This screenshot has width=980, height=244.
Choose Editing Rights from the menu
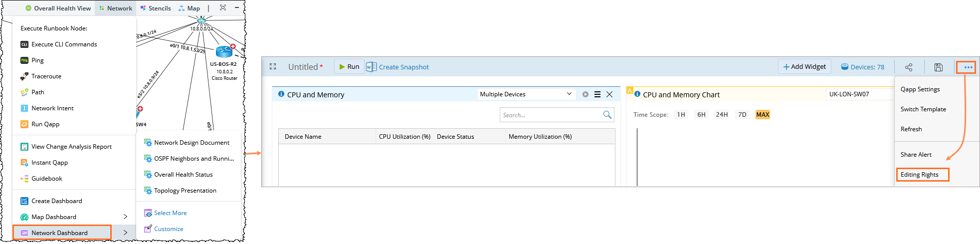pos(919,175)
